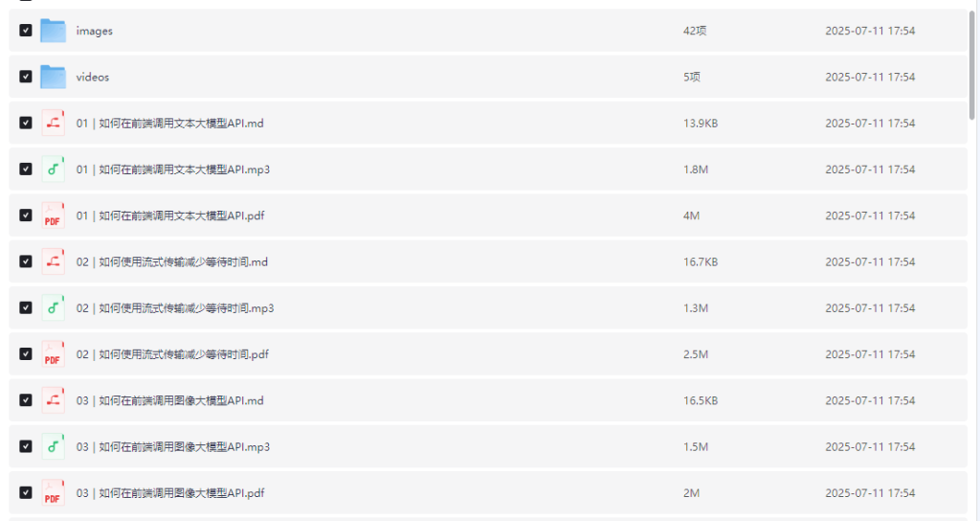Image resolution: width=980 pixels, height=521 pixels.
Task: Click the markdown icon for 02 流式传输 .md file
Action: 53,261
